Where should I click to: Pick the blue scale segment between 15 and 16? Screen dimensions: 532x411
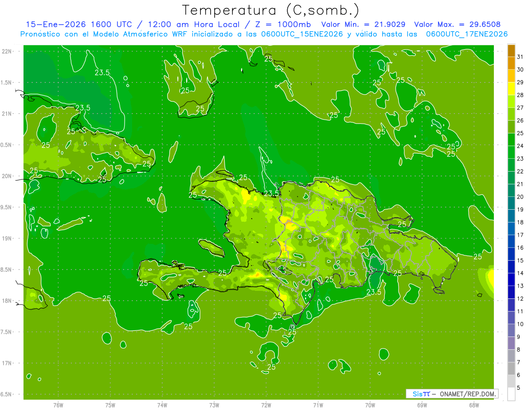(x=512, y=254)
